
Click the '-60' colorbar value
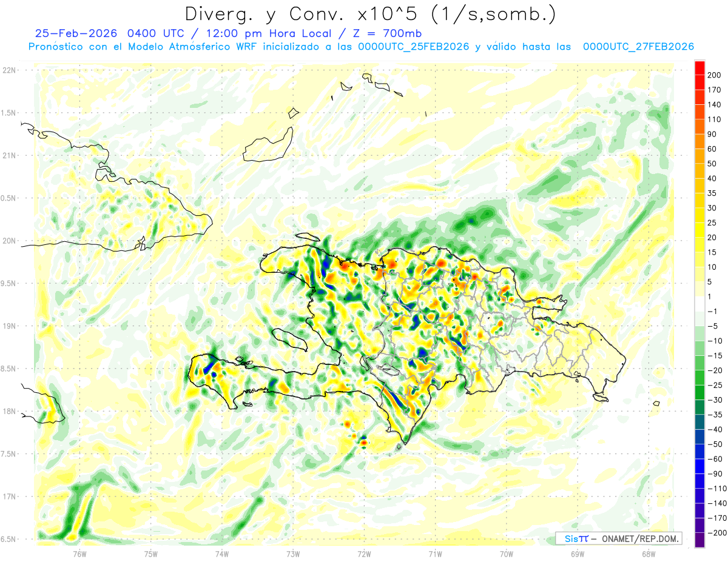coord(715,458)
